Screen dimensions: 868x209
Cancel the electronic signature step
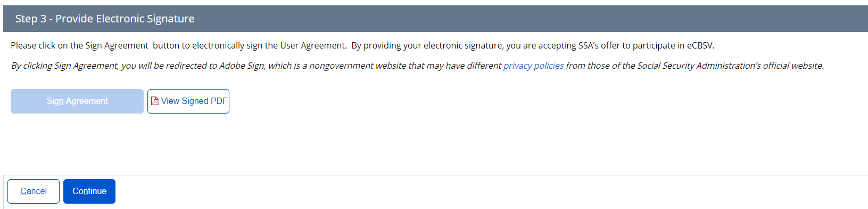pos(34,191)
